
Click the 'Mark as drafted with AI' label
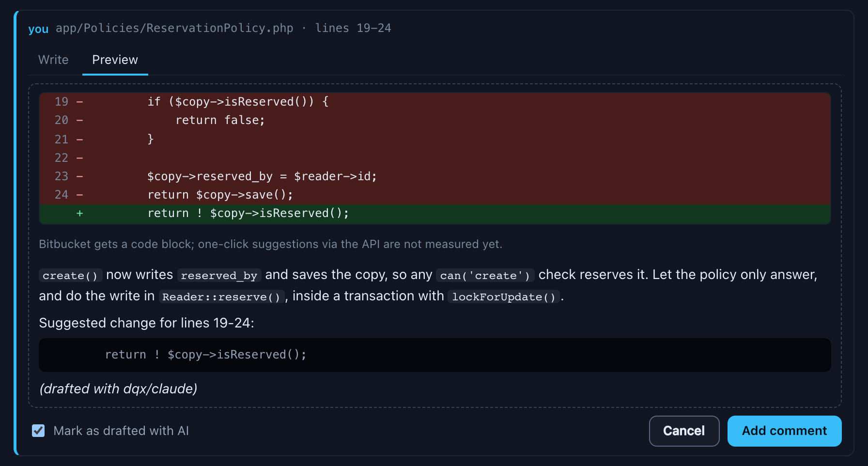(x=121, y=431)
